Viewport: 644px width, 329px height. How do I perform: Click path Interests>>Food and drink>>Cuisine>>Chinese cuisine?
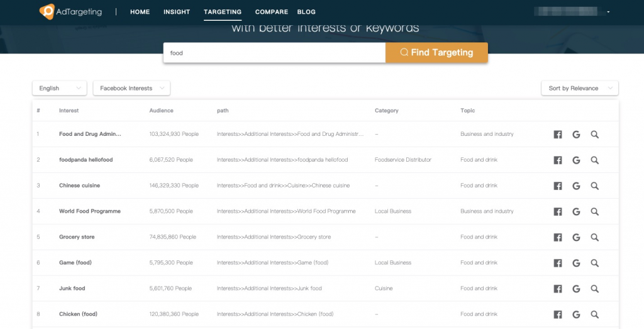click(x=284, y=185)
